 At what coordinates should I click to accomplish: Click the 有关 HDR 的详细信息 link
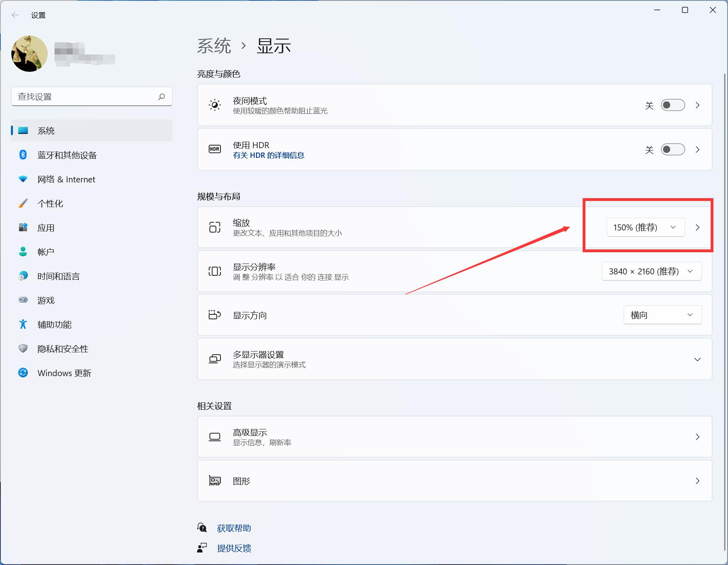[x=269, y=155]
